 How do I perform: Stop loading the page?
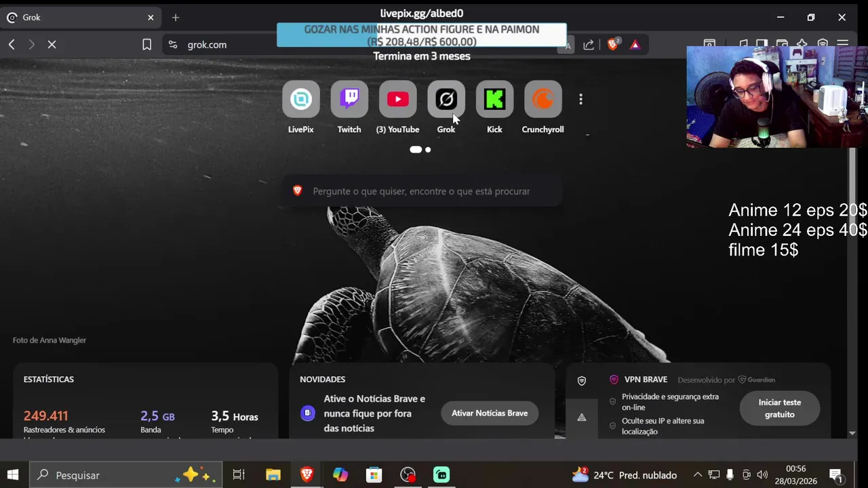[x=52, y=45]
